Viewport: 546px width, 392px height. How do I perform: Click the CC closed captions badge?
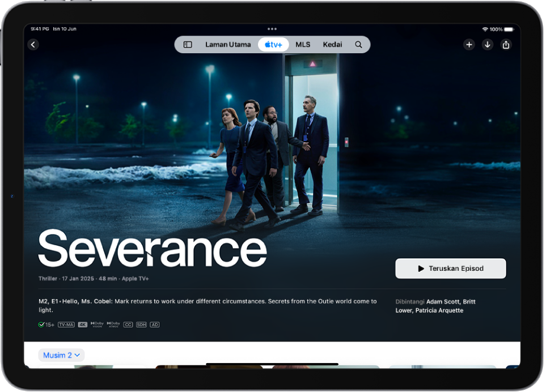click(128, 324)
